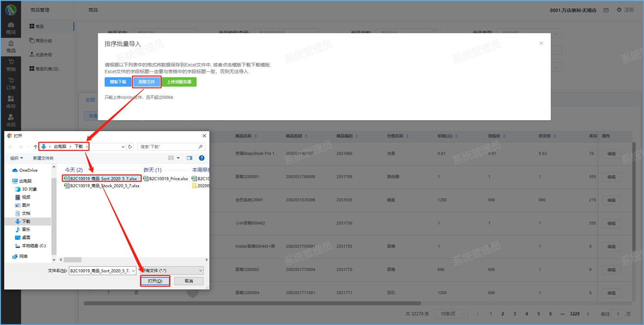Click 编辑 button for 会员系统CRM1 row
644x325 pixels.
[x=611, y=200]
